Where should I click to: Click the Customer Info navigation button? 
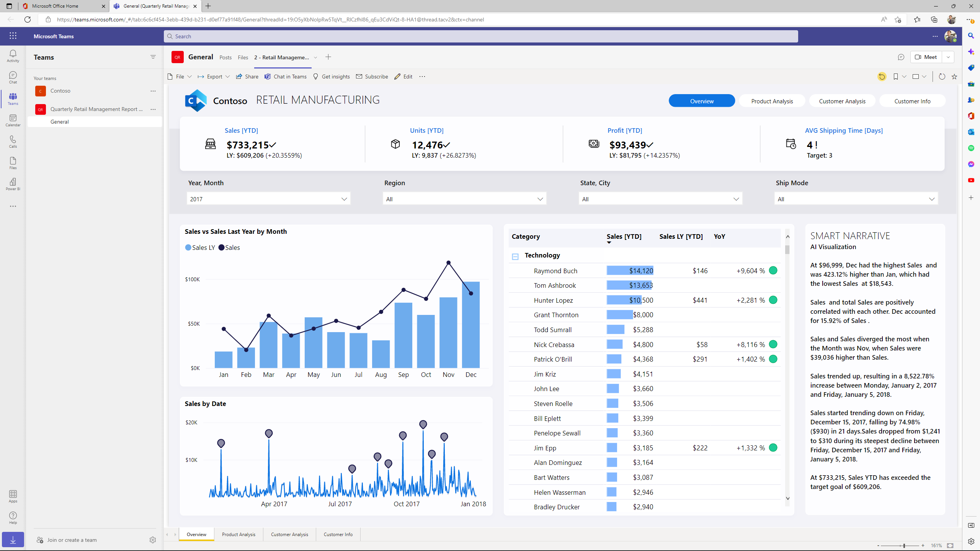click(x=912, y=101)
